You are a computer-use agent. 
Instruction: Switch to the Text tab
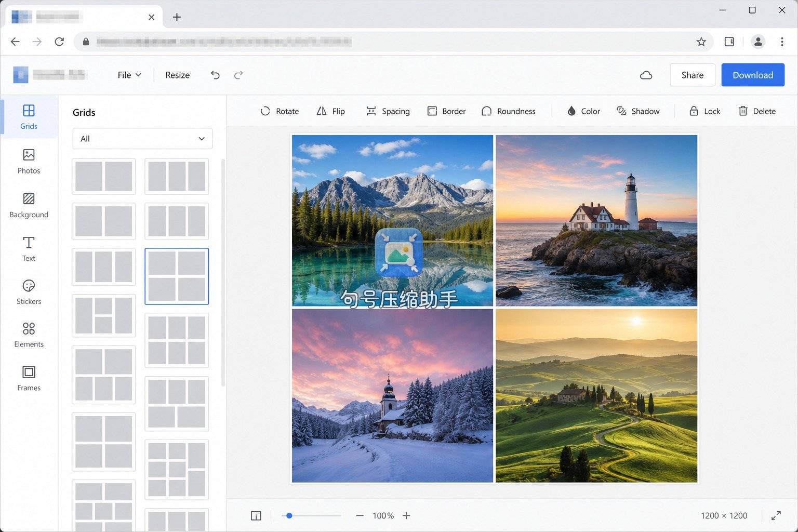click(29, 249)
